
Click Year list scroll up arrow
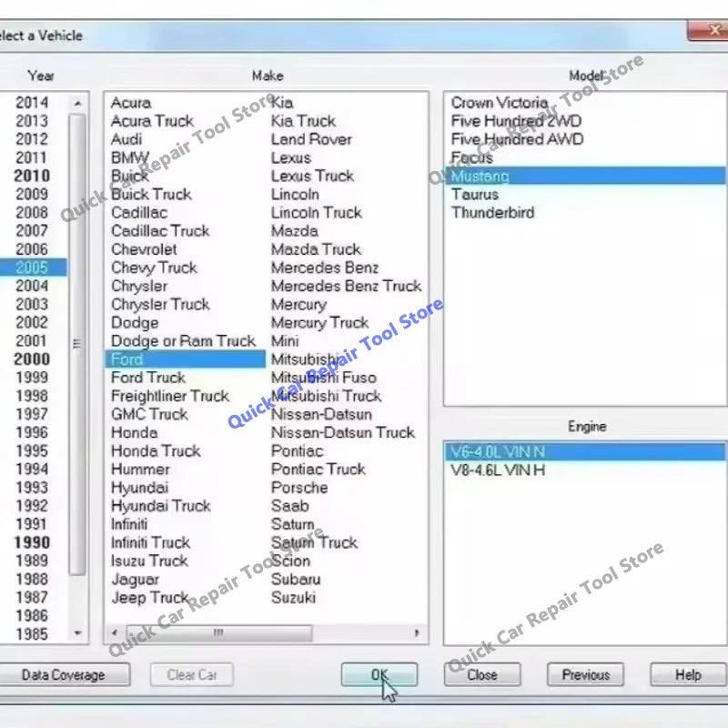coord(77,103)
